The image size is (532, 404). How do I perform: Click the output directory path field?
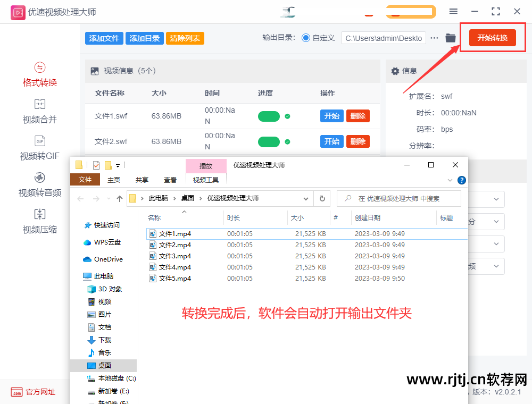(x=384, y=38)
